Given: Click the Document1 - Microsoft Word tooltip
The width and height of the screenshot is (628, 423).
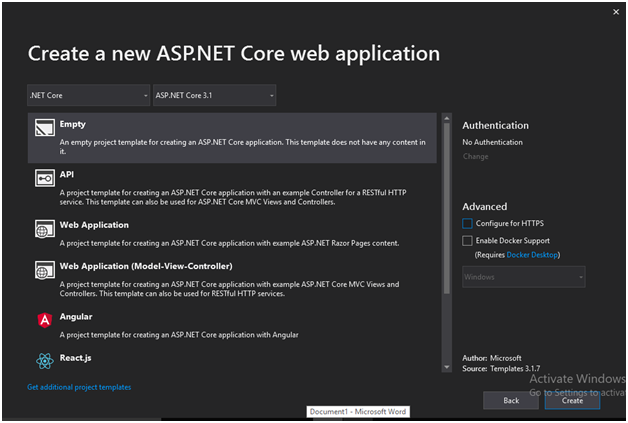Looking at the screenshot, I should pos(358,411).
